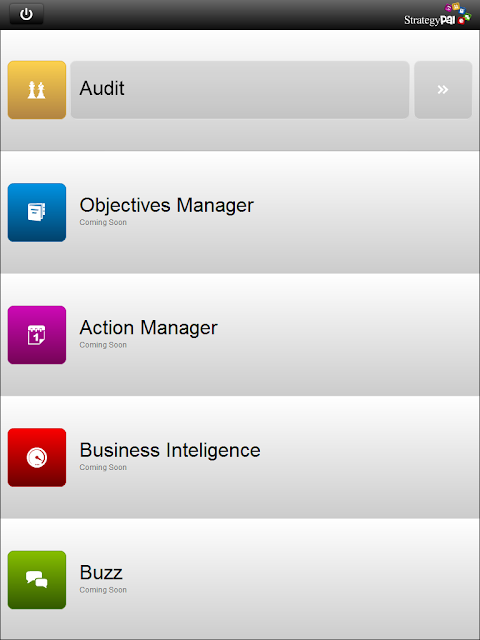The width and height of the screenshot is (480, 640).
Task: Click the power logout icon
Action: (x=26, y=14)
